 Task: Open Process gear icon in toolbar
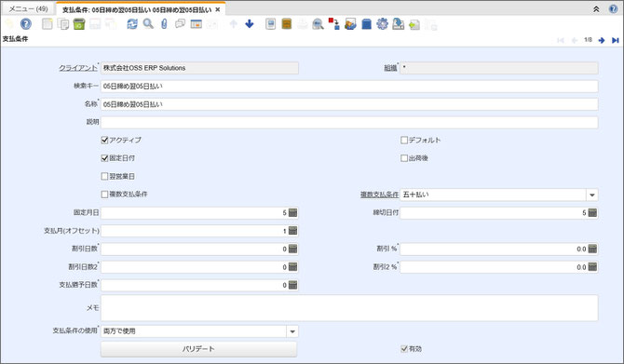tap(382, 24)
